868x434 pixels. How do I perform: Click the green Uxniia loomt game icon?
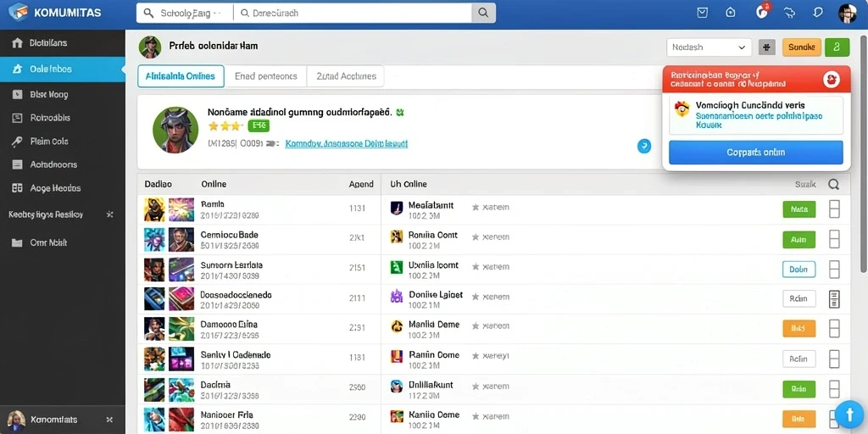coord(397,267)
